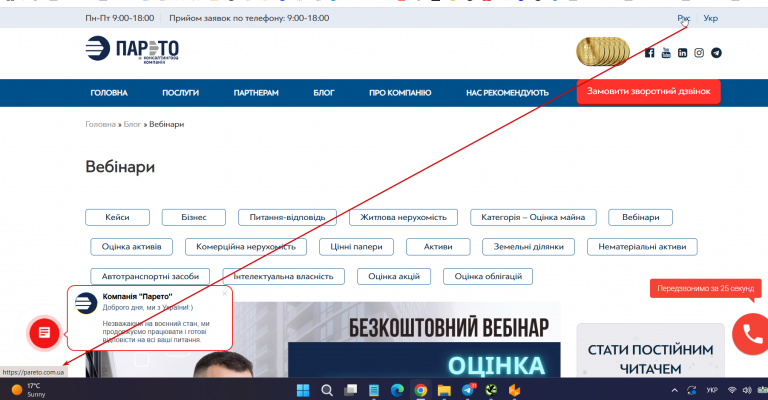The image size is (768, 400).
Task: Click the red chat widget round button
Action: click(45, 333)
